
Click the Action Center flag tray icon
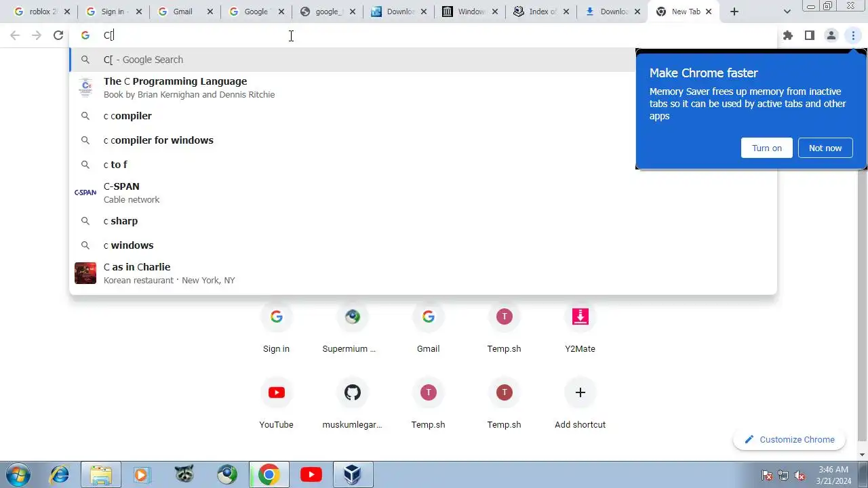[x=767, y=476]
